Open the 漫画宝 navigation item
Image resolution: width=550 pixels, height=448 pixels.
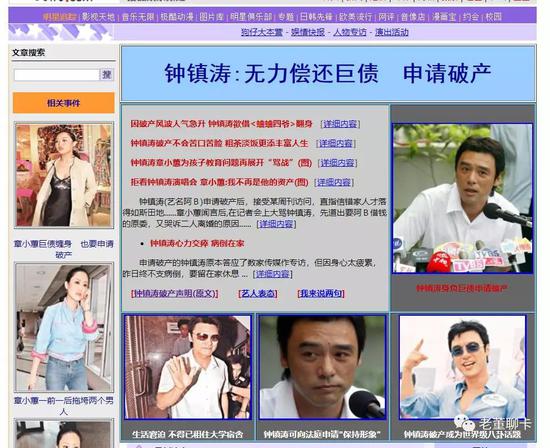click(x=444, y=17)
